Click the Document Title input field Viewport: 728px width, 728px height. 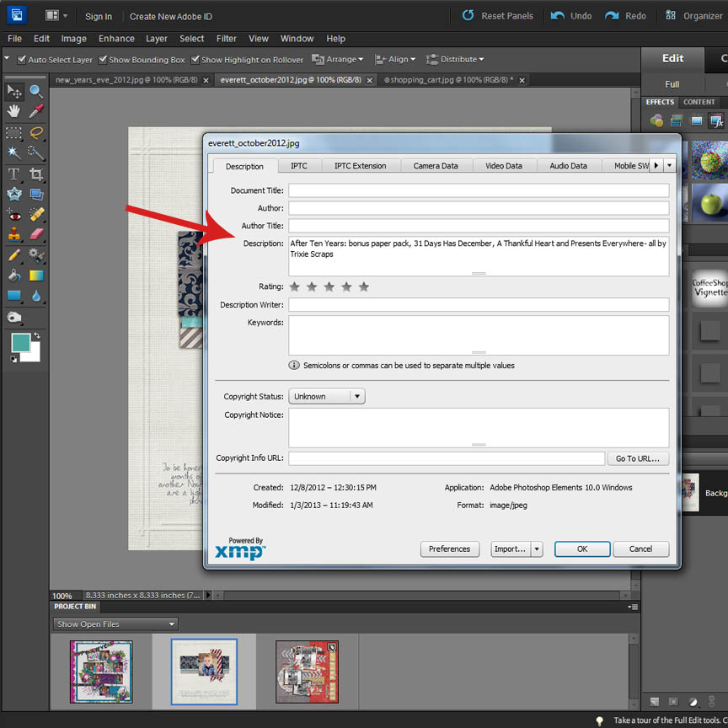[x=479, y=190]
